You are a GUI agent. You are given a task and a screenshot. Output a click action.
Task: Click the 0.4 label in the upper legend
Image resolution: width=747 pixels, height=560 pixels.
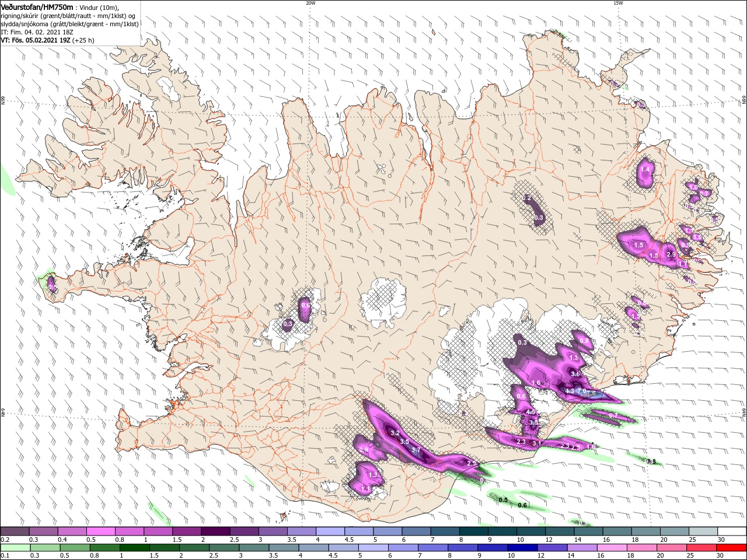pyautogui.click(x=61, y=540)
